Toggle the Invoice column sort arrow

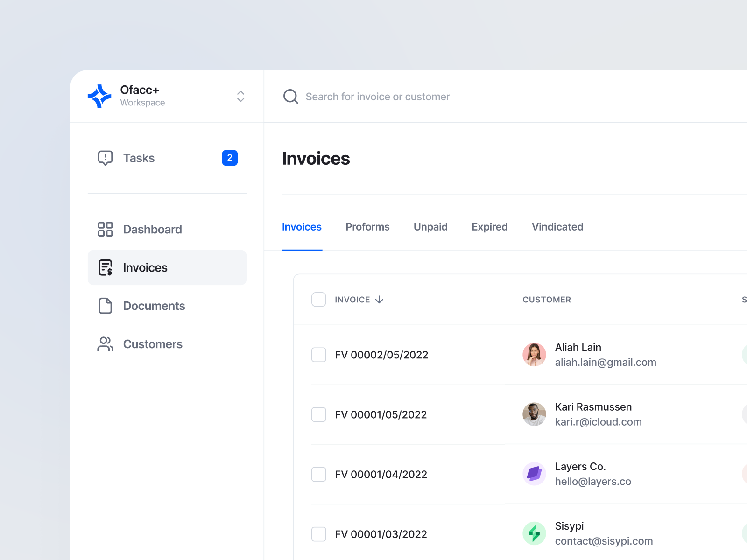click(x=379, y=299)
